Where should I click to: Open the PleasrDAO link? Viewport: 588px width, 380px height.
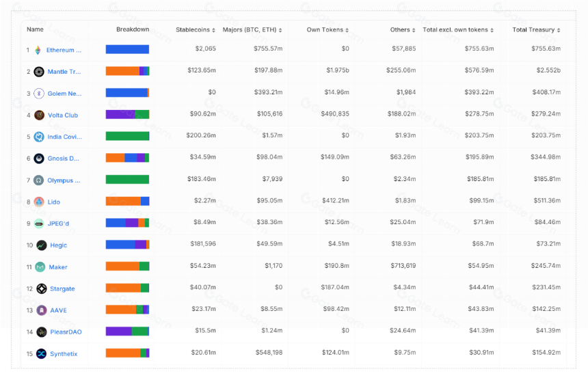(x=66, y=332)
